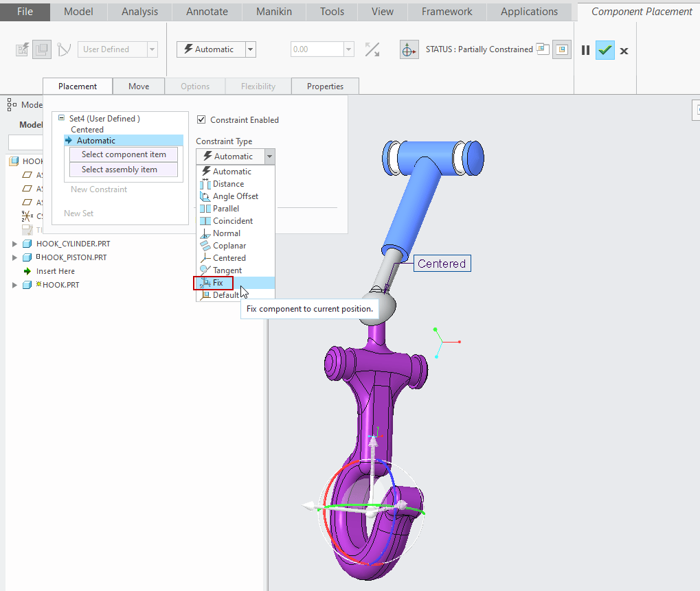The width and height of the screenshot is (700, 591).
Task: Open the Properties tab
Action: (x=325, y=86)
